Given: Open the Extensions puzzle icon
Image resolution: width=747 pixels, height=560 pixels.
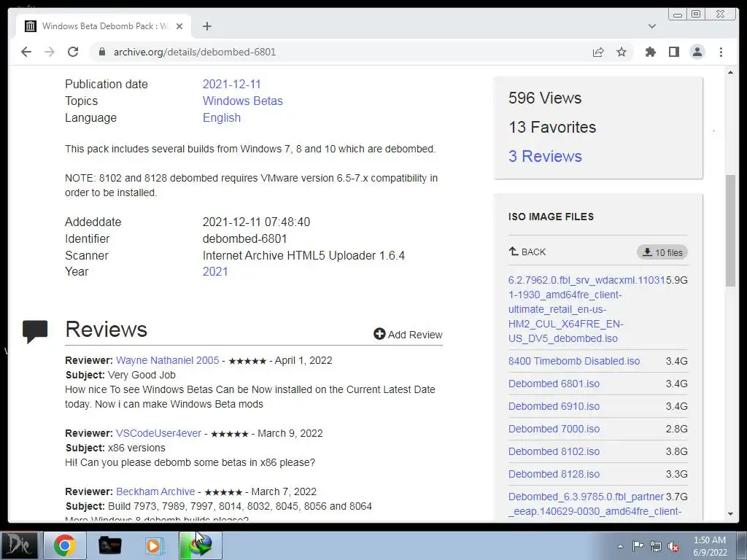Looking at the screenshot, I should pyautogui.click(x=650, y=52).
